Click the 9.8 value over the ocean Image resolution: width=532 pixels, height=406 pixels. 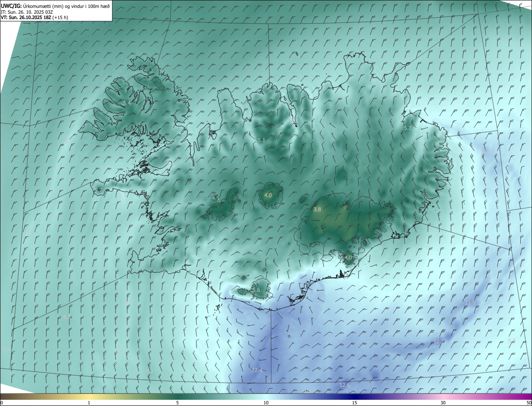pos(512,340)
